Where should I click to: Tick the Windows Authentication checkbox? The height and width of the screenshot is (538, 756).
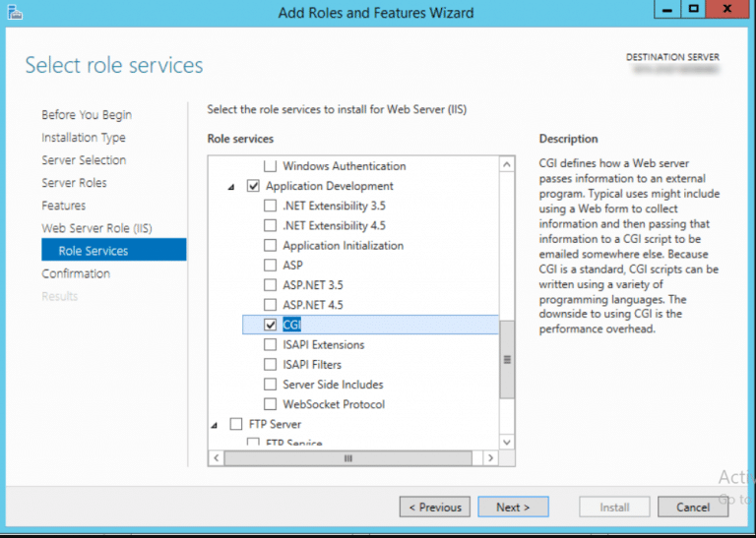click(270, 166)
